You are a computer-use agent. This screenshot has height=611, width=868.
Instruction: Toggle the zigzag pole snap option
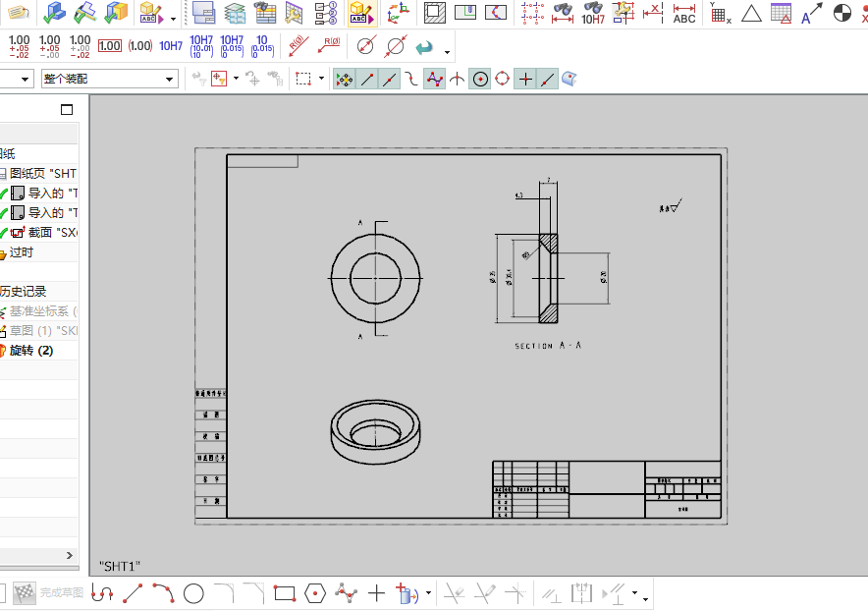click(x=435, y=80)
